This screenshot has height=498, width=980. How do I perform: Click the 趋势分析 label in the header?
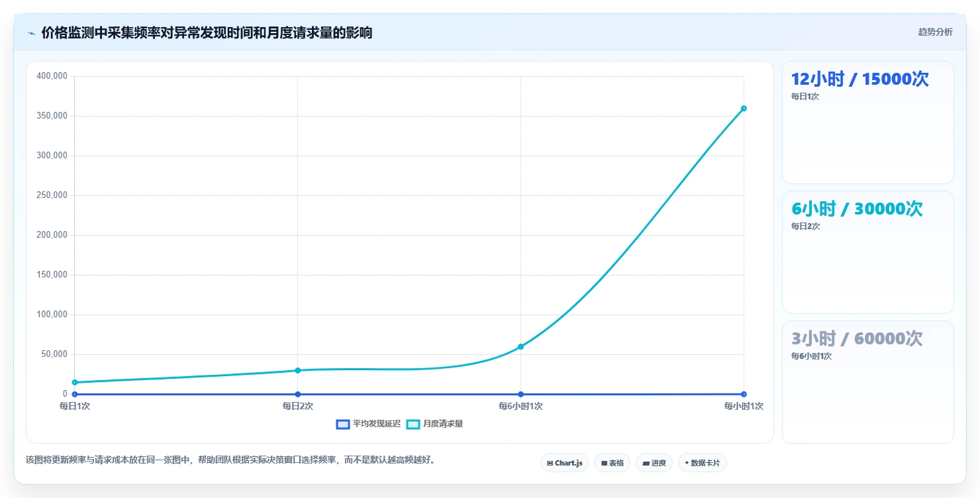pyautogui.click(x=935, y=32)
